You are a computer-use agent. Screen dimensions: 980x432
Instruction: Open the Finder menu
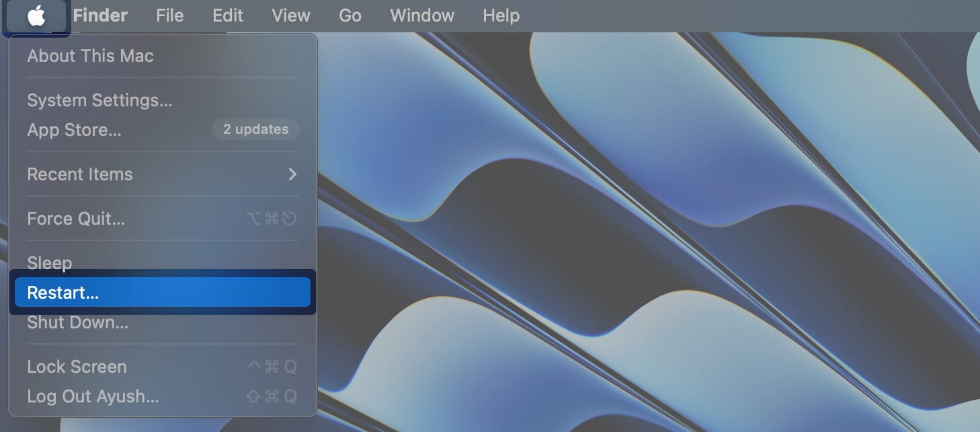pyautogui.click(x=100, y=15)
